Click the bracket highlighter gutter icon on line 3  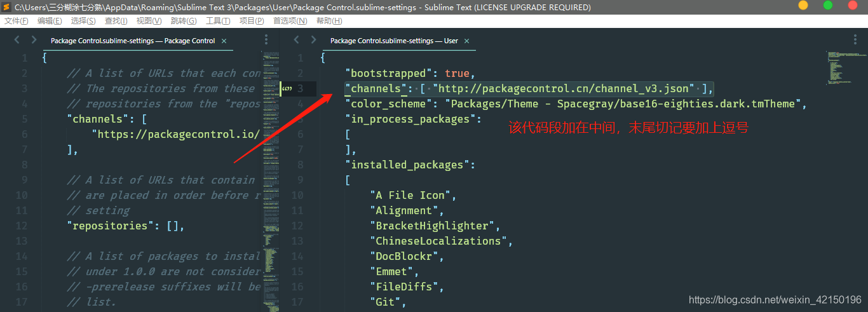tap(287, 88)
